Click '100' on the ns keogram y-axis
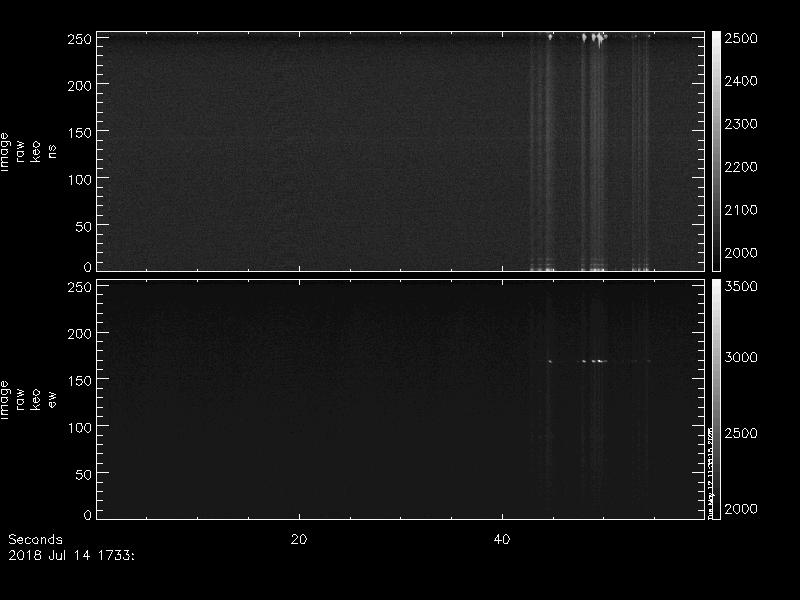Viewport: 800px width, 600px height. point(80,180)
